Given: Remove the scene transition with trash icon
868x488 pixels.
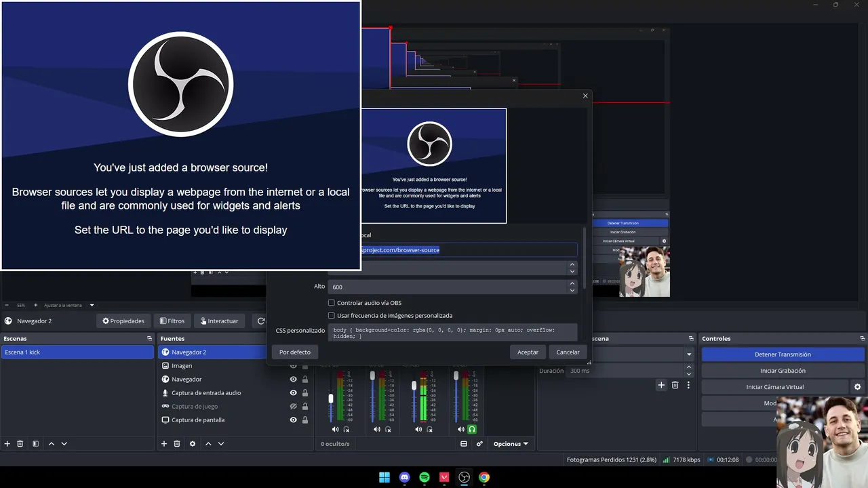Looking at the screenshot, I should click(675, 385).
